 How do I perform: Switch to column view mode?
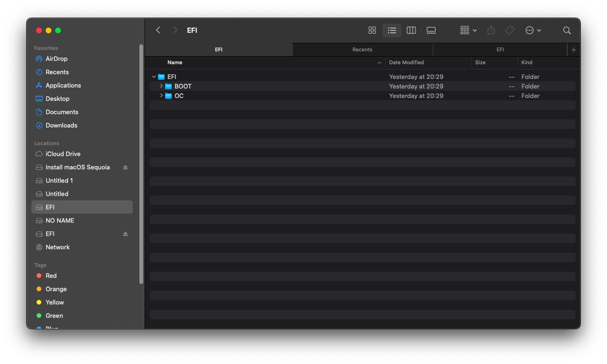411,30
